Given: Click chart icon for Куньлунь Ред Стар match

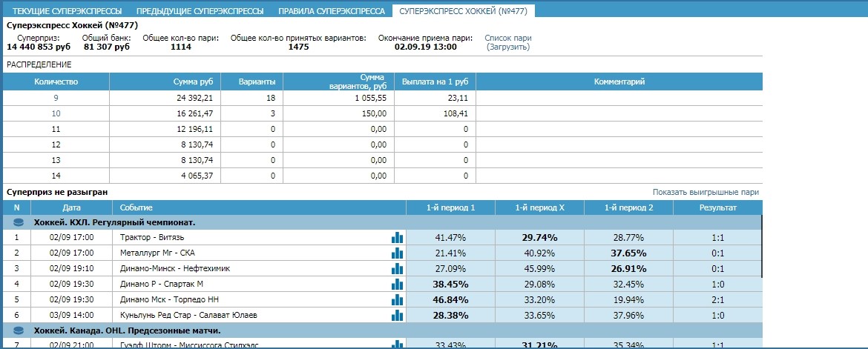Looking at the screenshot, I should coord(398,315).
